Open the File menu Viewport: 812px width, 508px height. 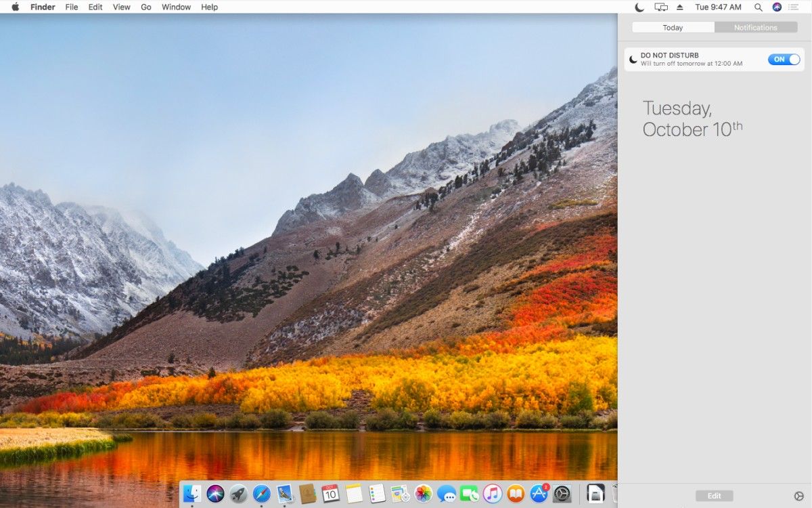click(72, 7)
